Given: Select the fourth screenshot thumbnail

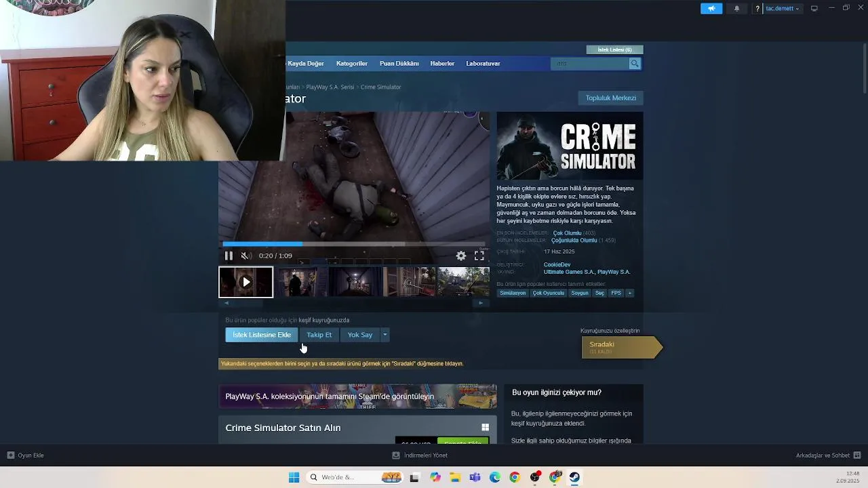Looking at the screenshot, I should 410,282.
